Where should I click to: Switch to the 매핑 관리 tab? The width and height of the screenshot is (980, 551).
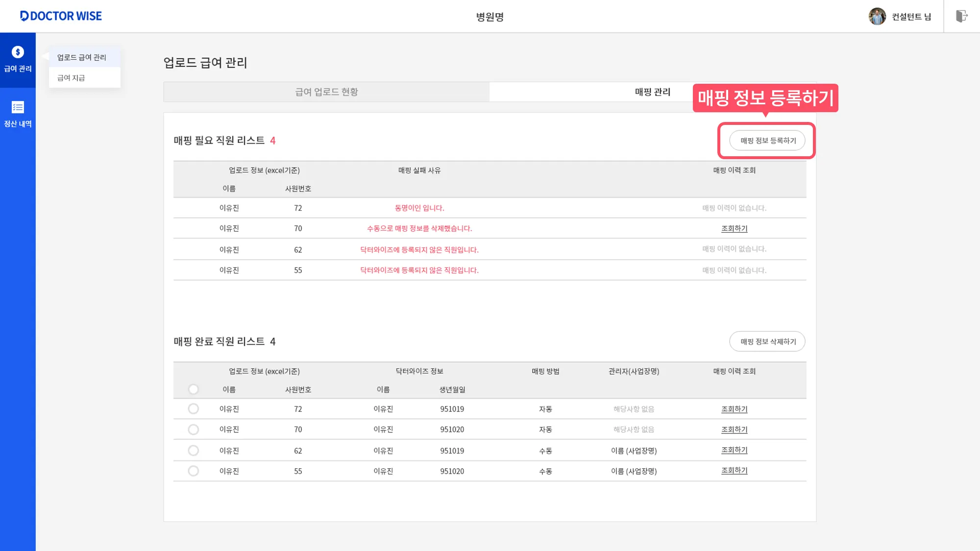point(652,92)
